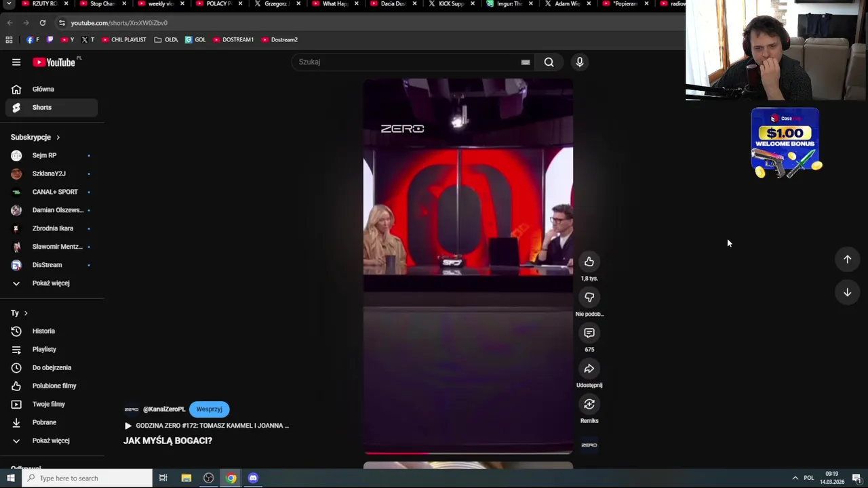The image size is (868, 488).
Task: Reload the page in the browser toolbar
Action: point(42,22)
